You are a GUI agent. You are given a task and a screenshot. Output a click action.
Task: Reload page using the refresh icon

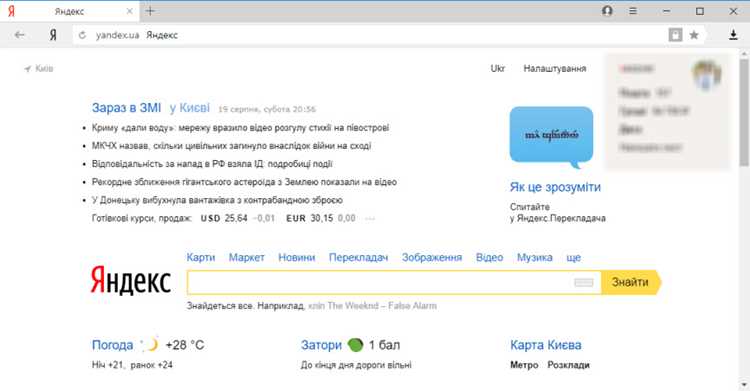tap(82, 35)
